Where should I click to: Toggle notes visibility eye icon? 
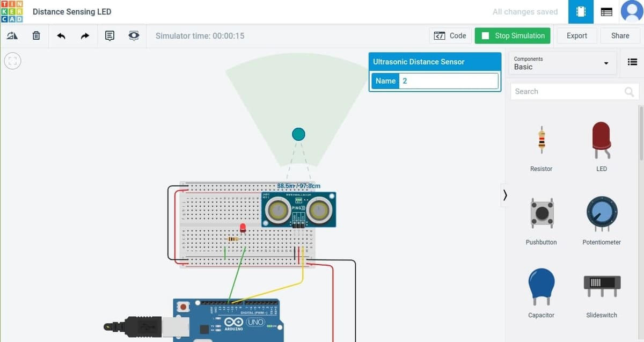point(134,36)
